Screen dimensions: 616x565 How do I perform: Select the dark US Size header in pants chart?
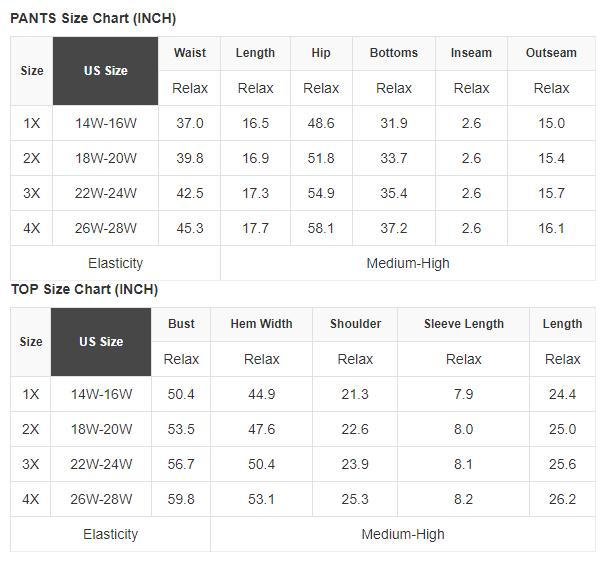point(105,71)
